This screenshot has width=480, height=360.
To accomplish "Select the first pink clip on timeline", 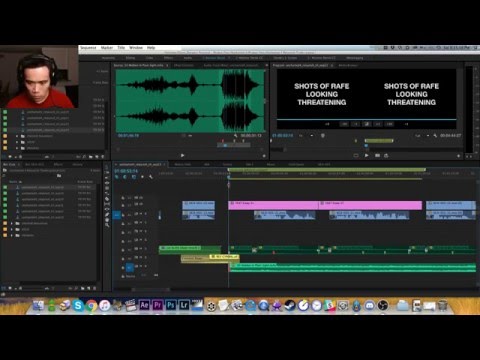I will (273, 204).
